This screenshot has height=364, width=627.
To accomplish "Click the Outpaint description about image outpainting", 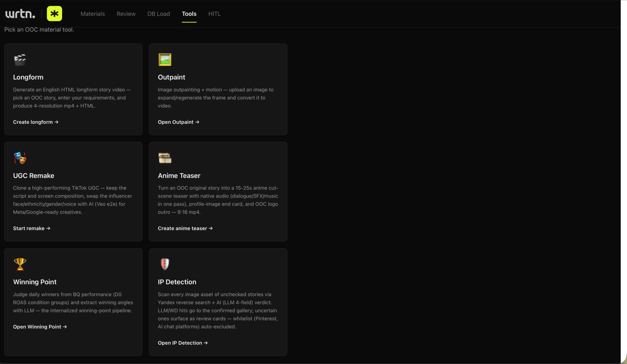I will [x=215, y=98].
